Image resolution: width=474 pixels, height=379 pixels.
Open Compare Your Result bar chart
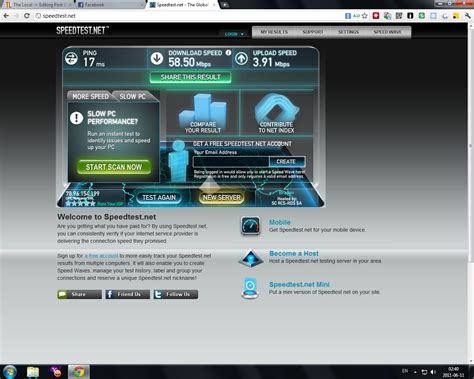[x=203, y=113]
